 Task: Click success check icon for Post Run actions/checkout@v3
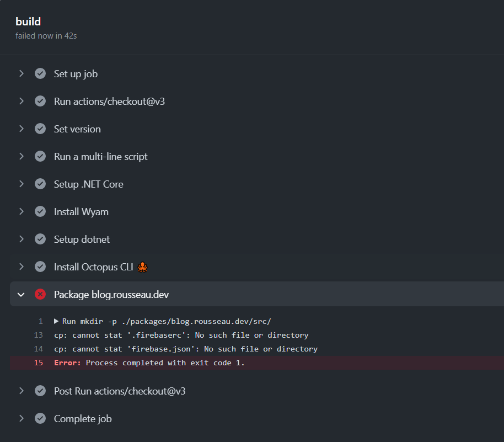pyautogui.click(x=40, y=391)
